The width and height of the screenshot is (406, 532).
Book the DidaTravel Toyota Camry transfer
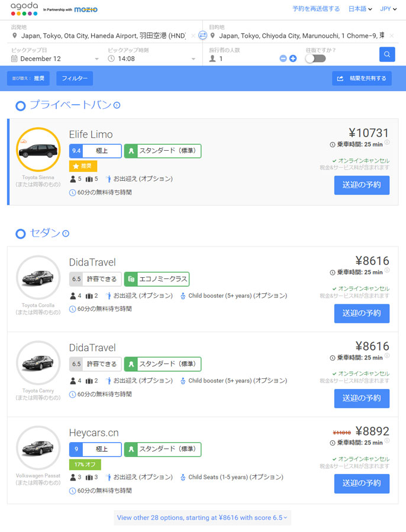[x=362, y=398]
